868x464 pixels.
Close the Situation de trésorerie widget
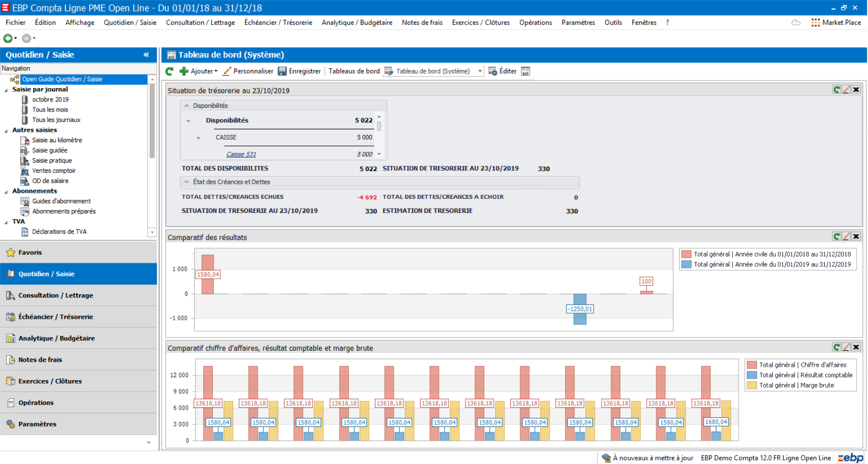[x=856, y=89]
